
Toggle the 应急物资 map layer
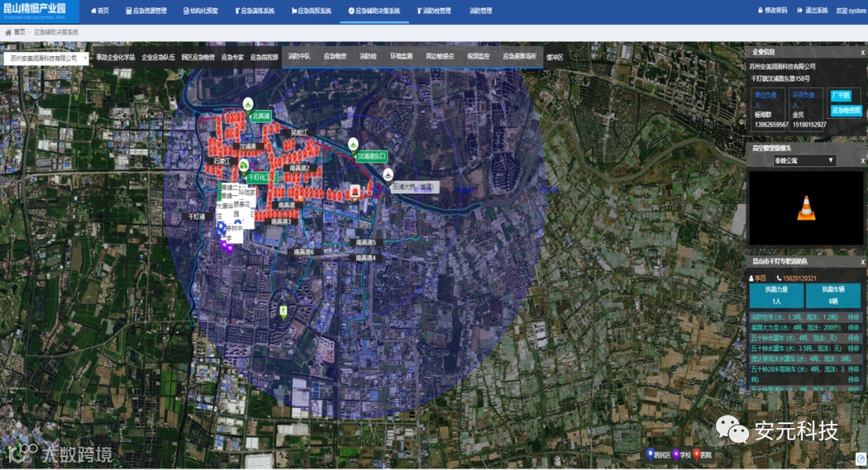pos(335,56)
